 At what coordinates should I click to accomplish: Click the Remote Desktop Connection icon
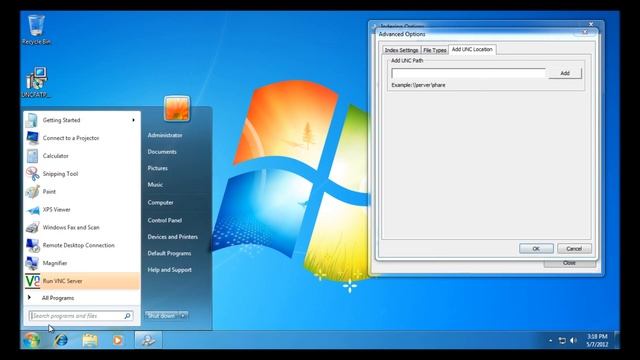click(x=32, y=245)
